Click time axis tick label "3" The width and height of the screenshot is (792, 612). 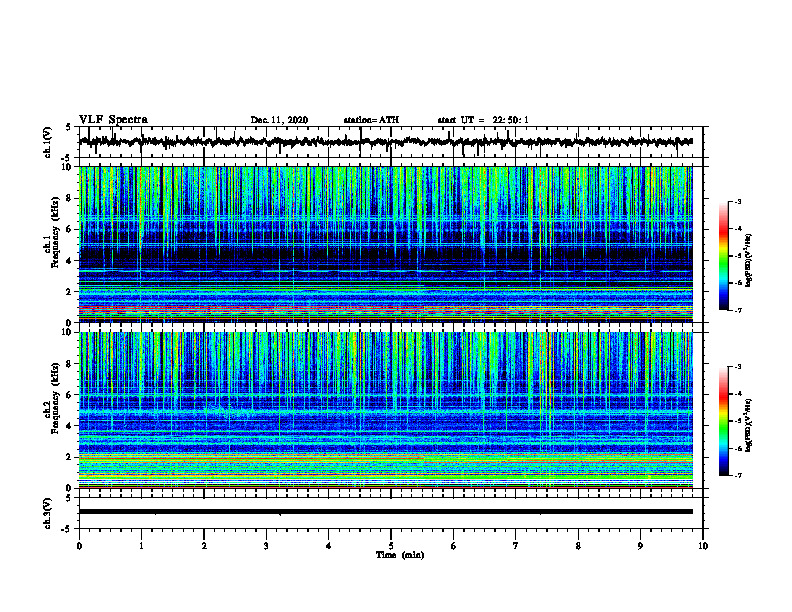click(x=266, y=546)
